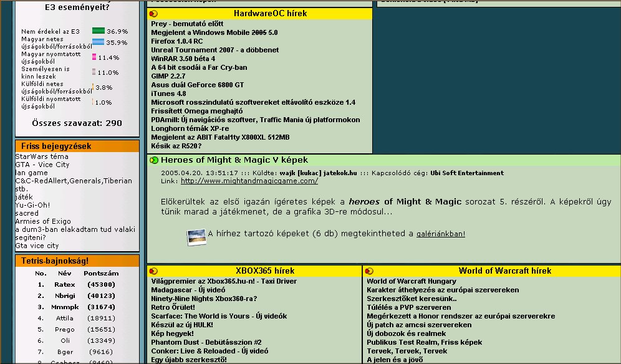
Task: Open 'Megjelent az ABIT Fatal1ty X800XL 512MB'
Action: coord(220,137)
